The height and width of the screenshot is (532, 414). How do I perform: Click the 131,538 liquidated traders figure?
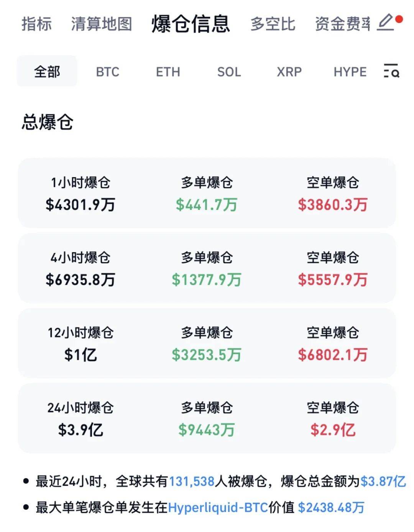pos(192,481)
